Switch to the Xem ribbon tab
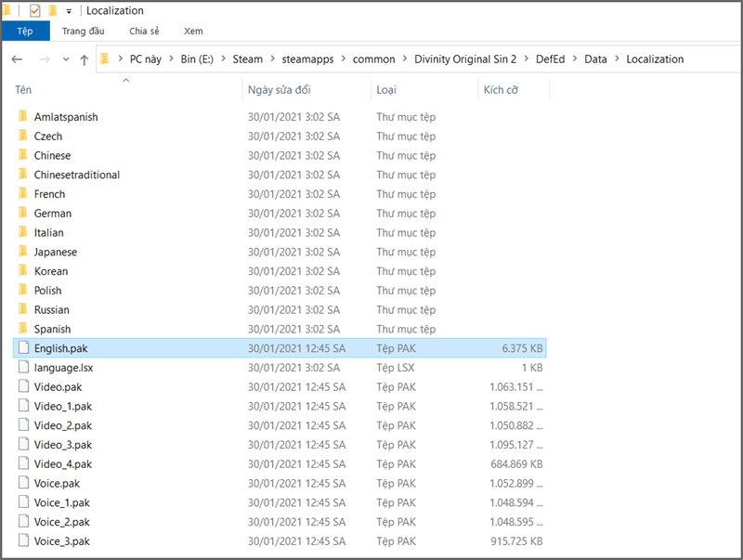 pyautogui.click(x=193, y=32)
